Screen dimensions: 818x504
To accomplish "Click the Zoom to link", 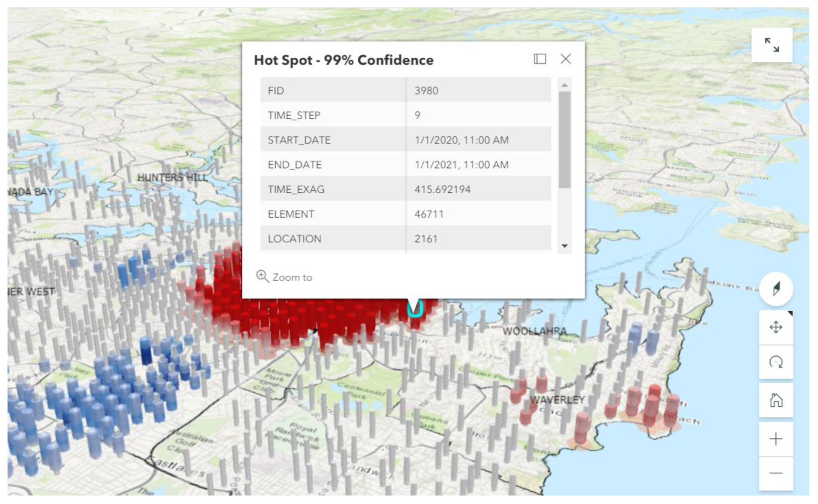I will point(292,277).
